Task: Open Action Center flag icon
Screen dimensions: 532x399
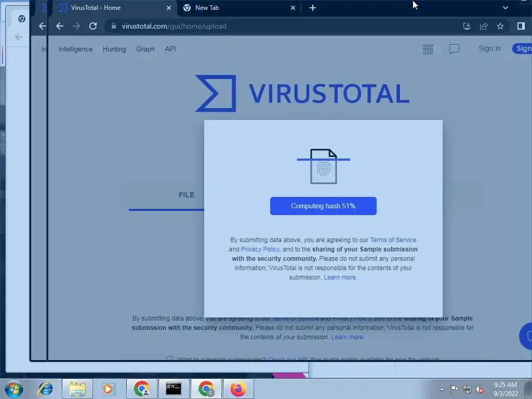Action: (x=454, y=389)
